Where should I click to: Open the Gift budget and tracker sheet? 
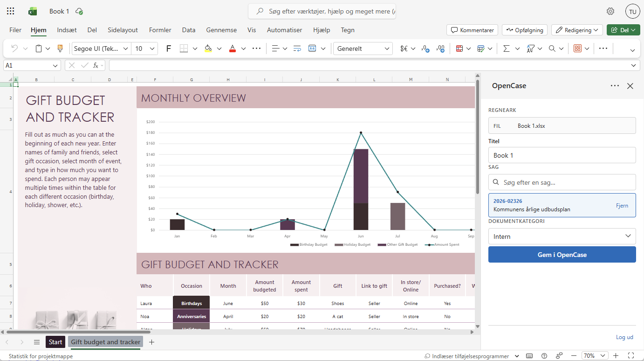105,342
